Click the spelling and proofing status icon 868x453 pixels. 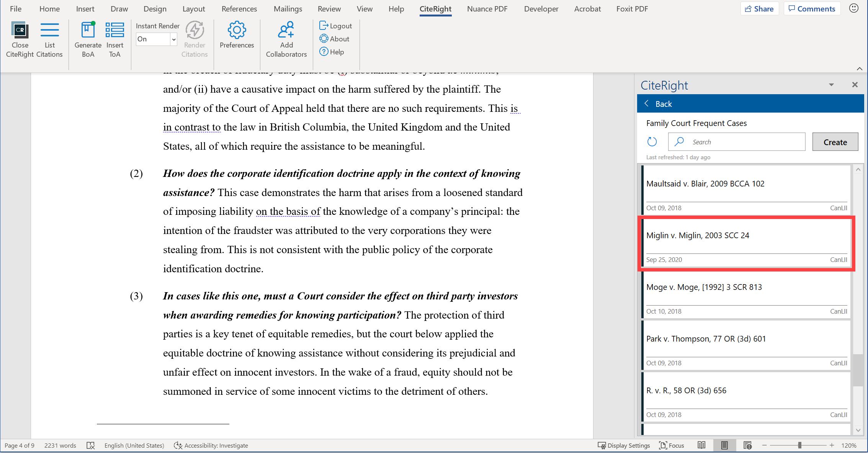coord(90,445)
